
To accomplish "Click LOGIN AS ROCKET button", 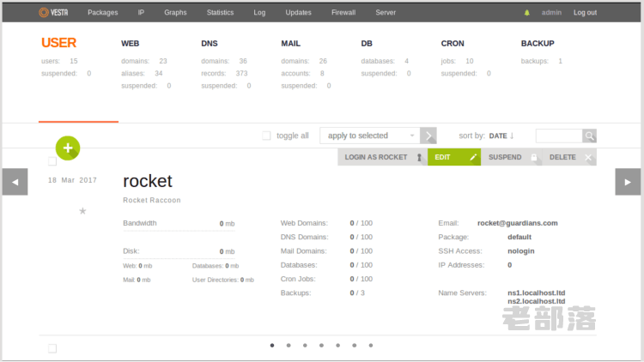I will coord(382,157).
